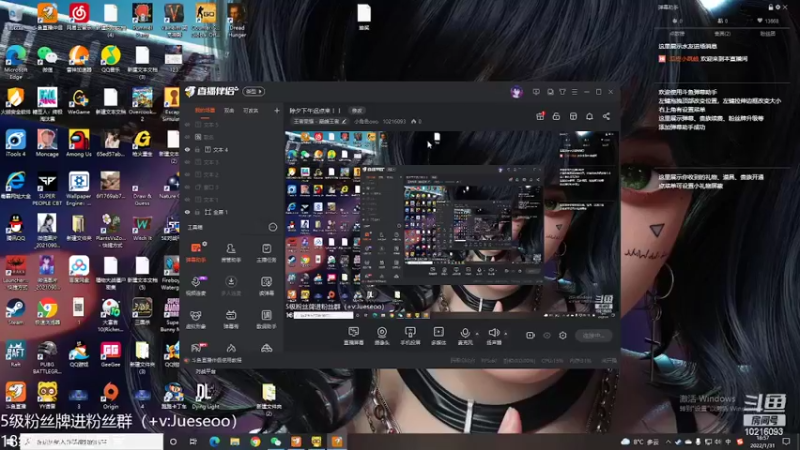Image resolution: width=800 pixels, height=450 pixels.
Task: Expand the system tray hidden icons chevron
Action: (669, 442)
